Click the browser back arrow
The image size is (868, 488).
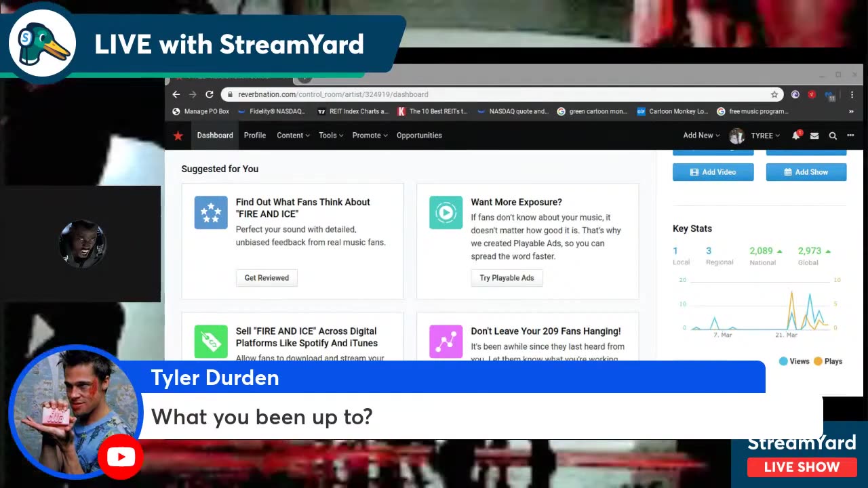(x=176, y=94)
